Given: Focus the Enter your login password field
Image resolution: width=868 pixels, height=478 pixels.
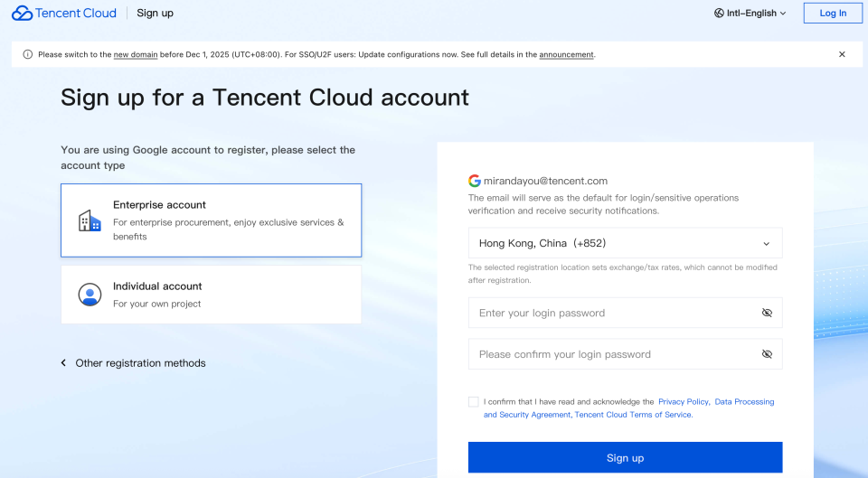Looking at the screenshot, I should [x=625, y=313].
